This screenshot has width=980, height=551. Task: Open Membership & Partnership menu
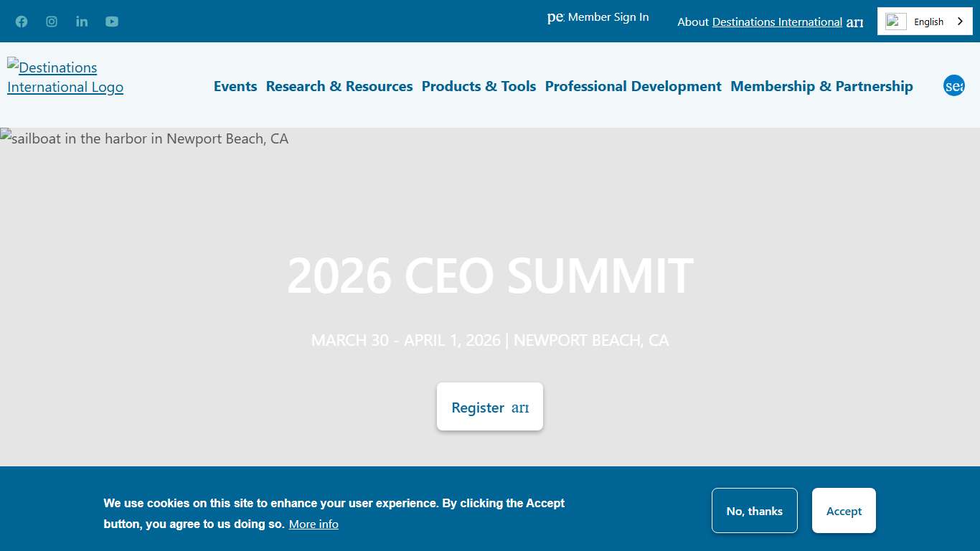tap(821, 86)
